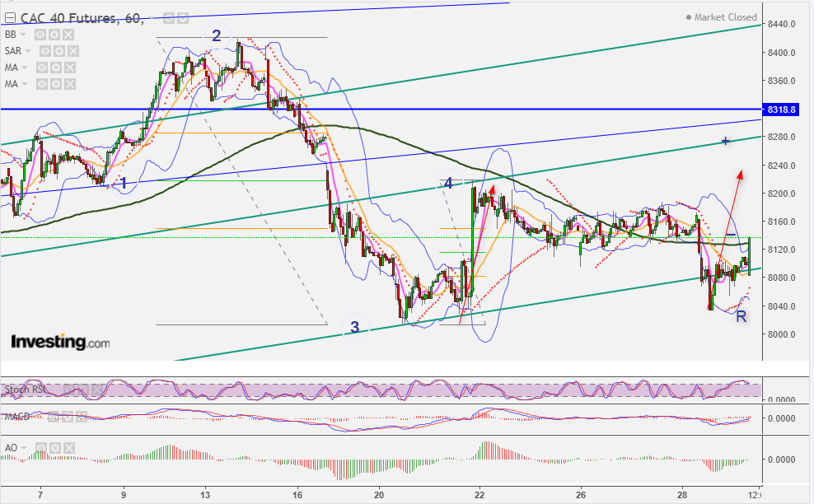Expand the AO indicator dropdown arrow
The image size is (814, 504).
tap(24, 448)
